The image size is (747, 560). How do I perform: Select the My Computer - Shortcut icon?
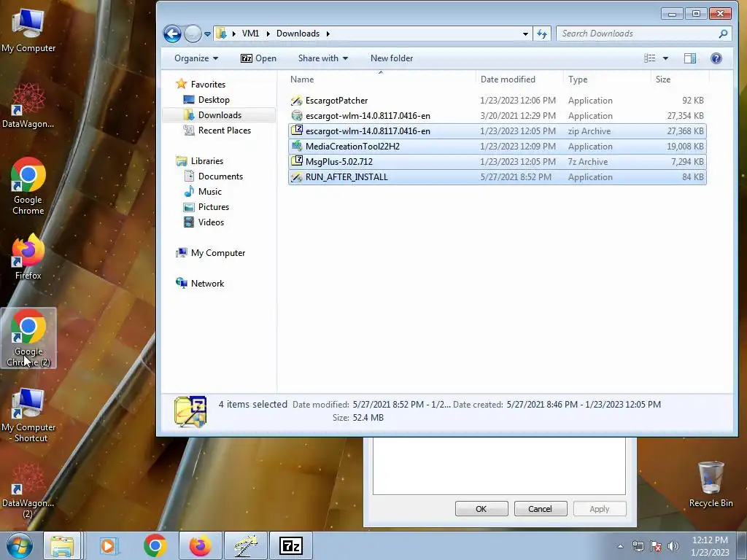[x=28, y=415]
